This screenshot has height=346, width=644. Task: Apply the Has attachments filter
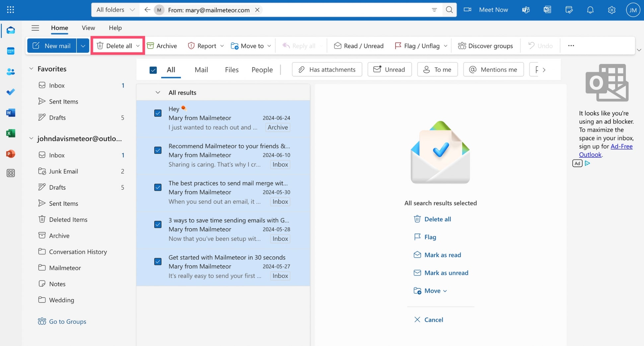[x=327, y=70]
